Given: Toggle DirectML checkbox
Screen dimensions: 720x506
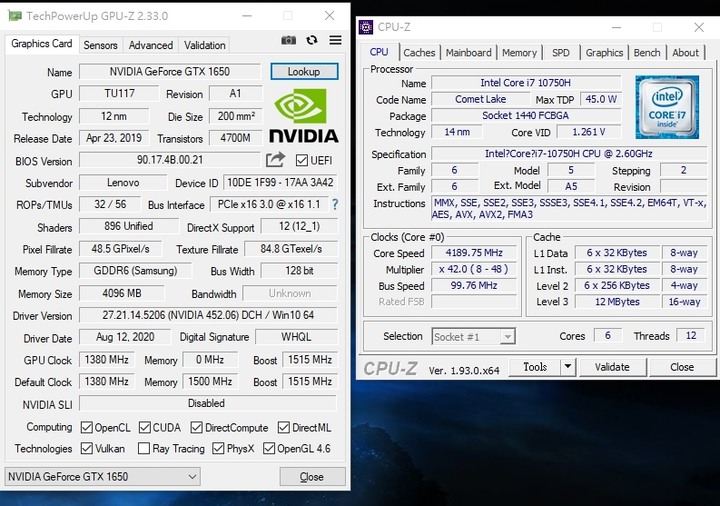Looking at the screenshot, I should tap(284, 427).
